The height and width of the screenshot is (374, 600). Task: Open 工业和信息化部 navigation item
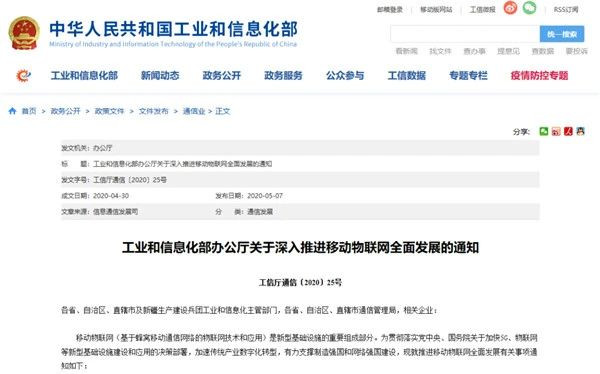(x=84, y=75)
